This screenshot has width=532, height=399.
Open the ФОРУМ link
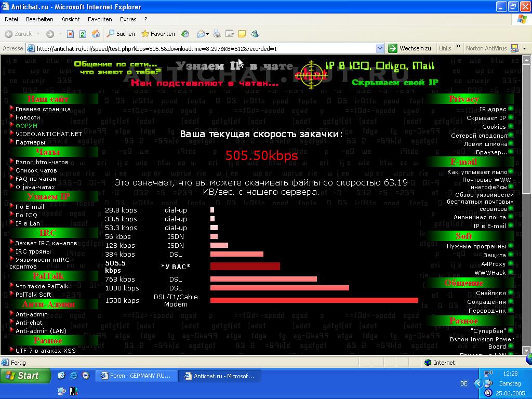(26, 126)
